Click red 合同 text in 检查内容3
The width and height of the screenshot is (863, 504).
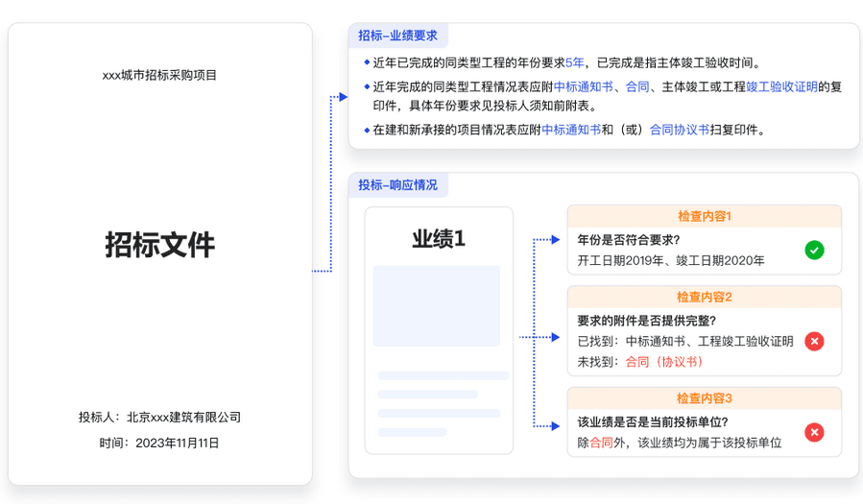tap(602, 443)
